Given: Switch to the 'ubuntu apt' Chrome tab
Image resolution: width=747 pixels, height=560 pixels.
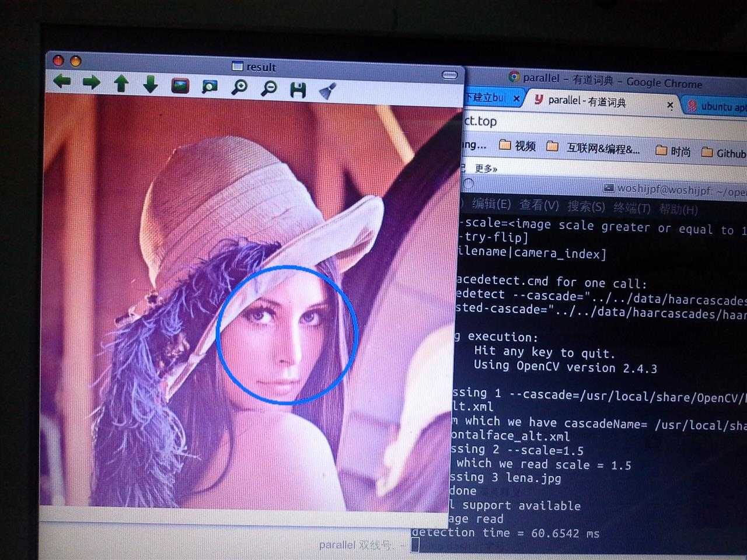Looking at the screenshot, I should pyautogui.click(x=715, y=107).
